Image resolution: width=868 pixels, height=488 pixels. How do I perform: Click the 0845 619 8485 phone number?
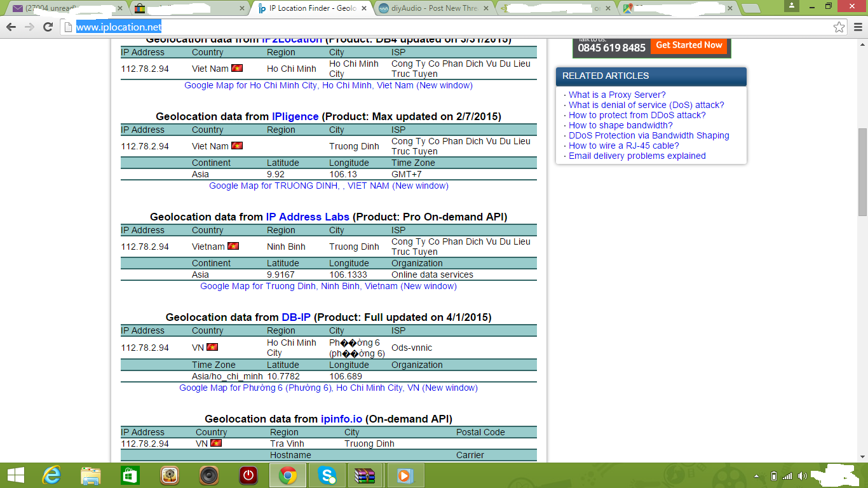pos(611,48)
